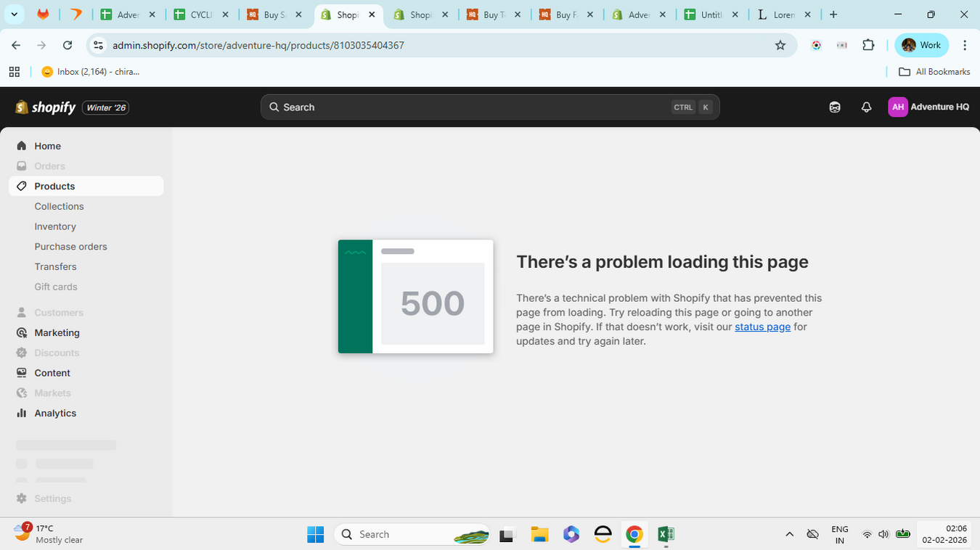Open the weather widget showing 17°C
The width and height of the screenshot is (980, 550).
[49, 534]
